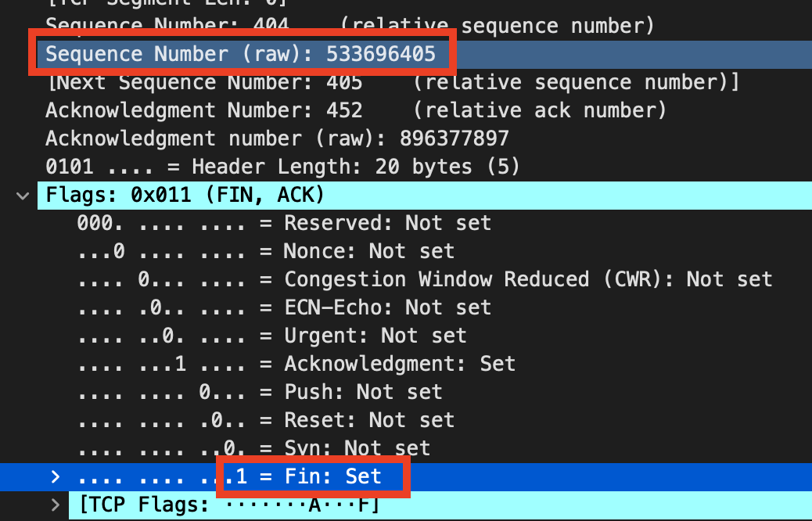
Task: Expand the Fin: Set flag subtree
Action: (54, 476)
